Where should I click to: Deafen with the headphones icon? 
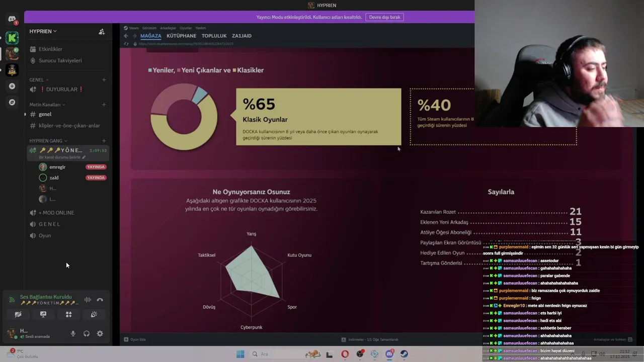(x=87, y=333)
